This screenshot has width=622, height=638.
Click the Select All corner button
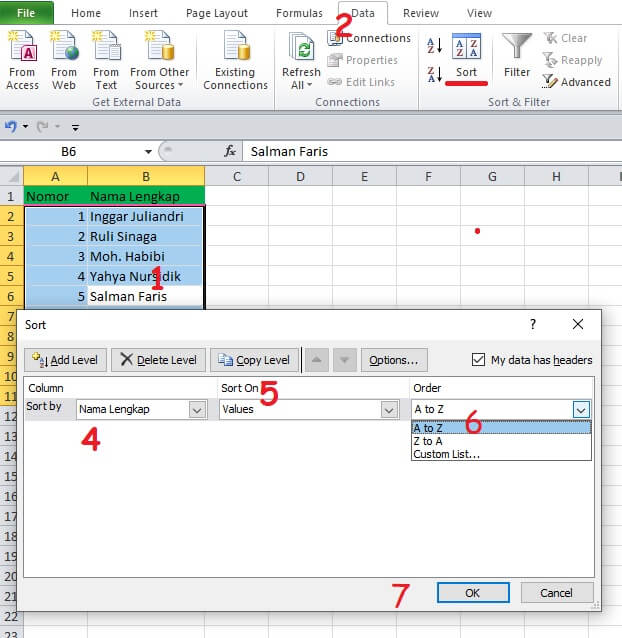pos(12,177)
